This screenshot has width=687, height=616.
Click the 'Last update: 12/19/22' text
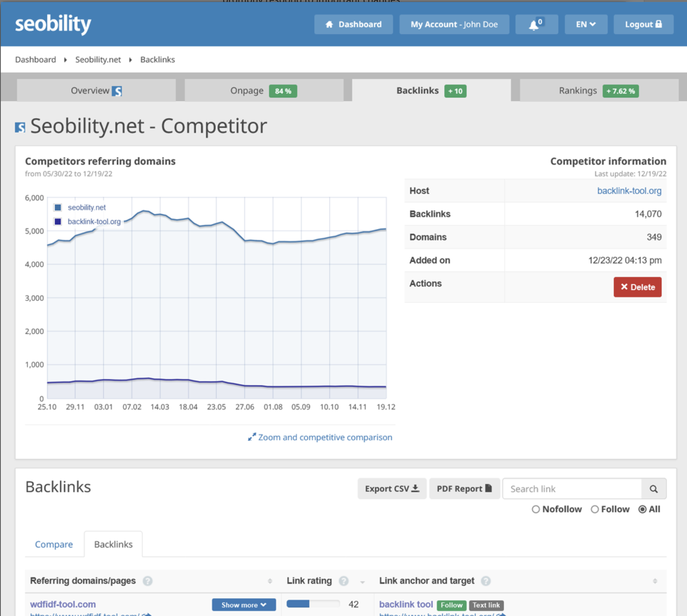(630, 174)
